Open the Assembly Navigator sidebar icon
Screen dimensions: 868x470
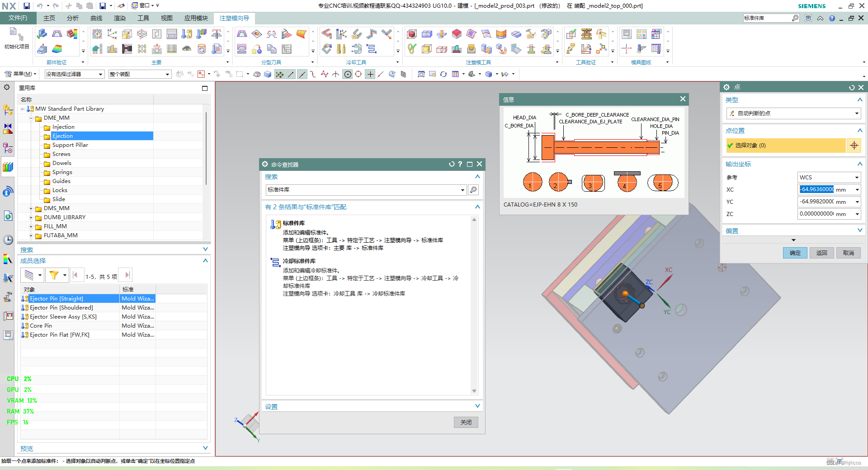pyautogui.click(x=8, y=110)
